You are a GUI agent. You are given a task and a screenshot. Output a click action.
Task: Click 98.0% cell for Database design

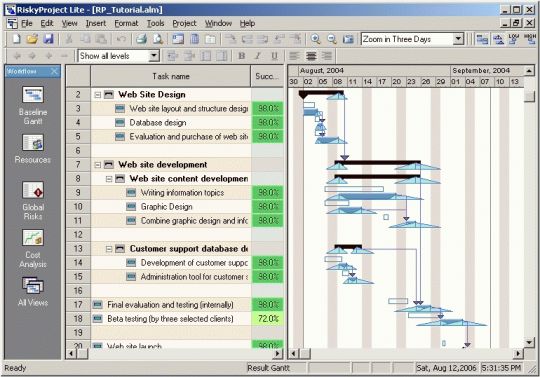click(268, 123)
